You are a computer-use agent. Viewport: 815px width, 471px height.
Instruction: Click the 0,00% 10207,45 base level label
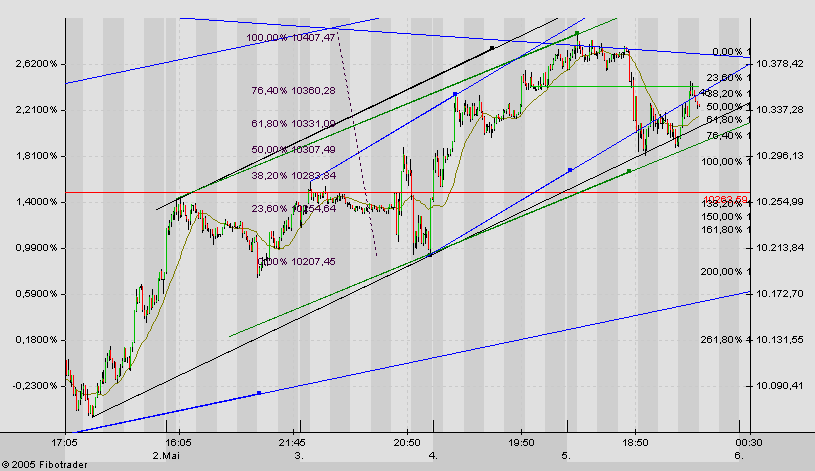pos(297,261)
